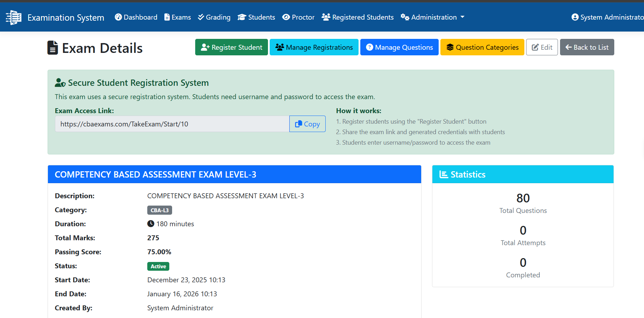The image size is (644, 318).
Task: Click the 'Secure Student Registration System' heading
Action: 139,83
